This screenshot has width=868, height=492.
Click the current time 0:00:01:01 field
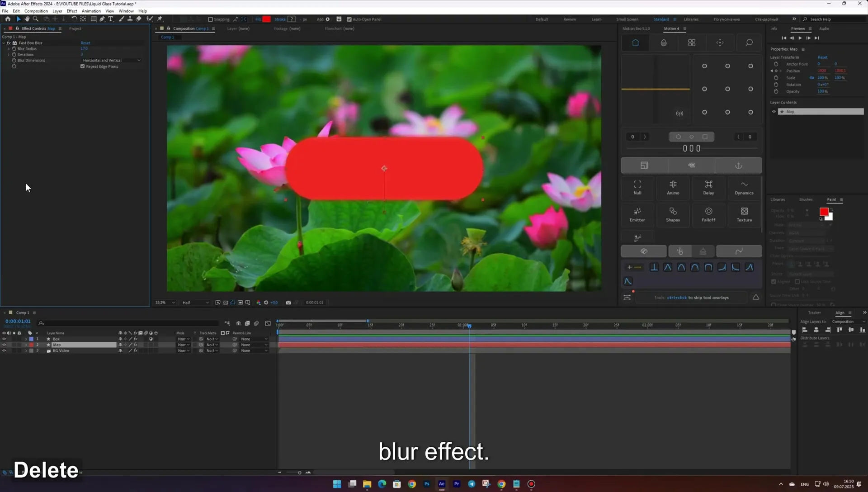[x=18, y=322]
